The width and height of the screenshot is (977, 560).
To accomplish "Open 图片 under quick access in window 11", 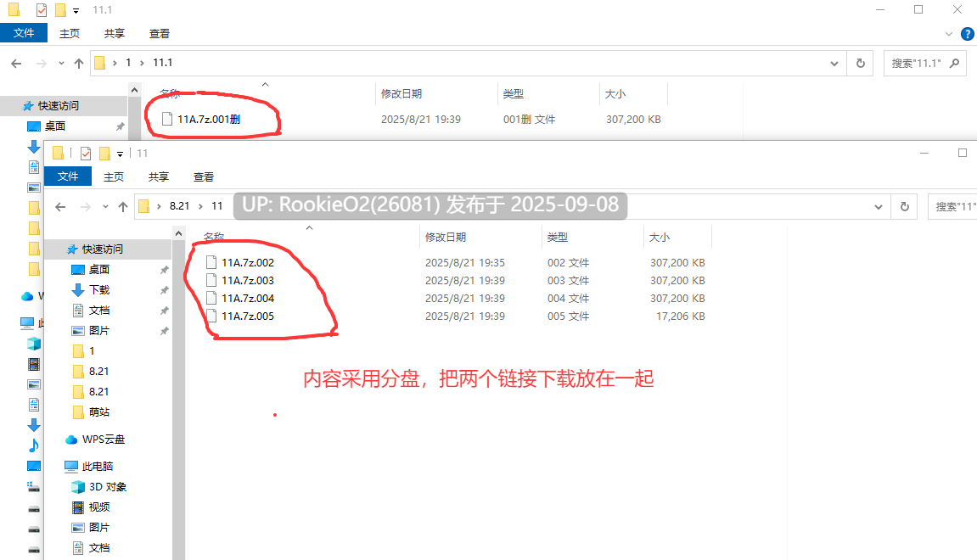I will pyautogui.click(x=99, y=330).
